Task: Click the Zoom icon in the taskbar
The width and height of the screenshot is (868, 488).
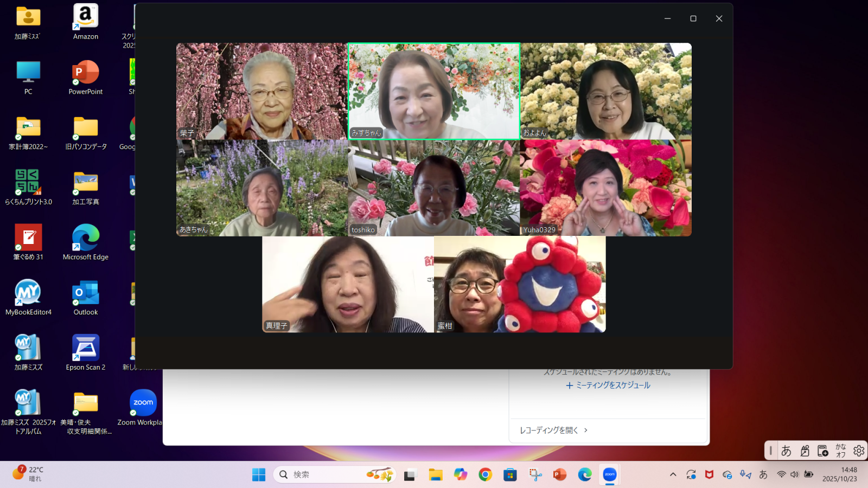Action: tap(610, 474)
